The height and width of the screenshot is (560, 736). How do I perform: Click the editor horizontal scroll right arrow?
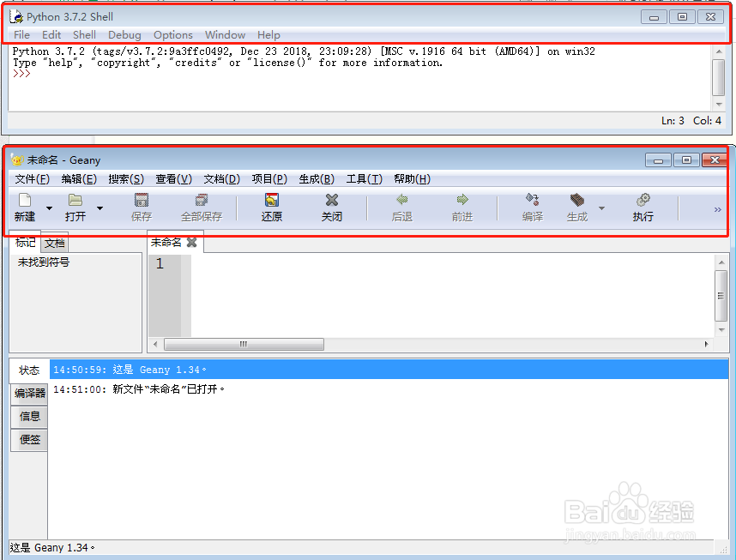tap(707, 344)
